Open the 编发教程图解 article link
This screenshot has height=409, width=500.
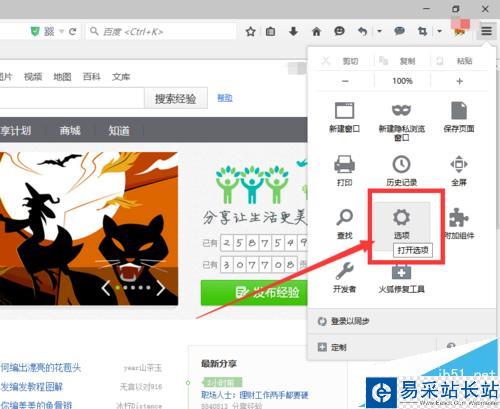[x=32, y=387]
